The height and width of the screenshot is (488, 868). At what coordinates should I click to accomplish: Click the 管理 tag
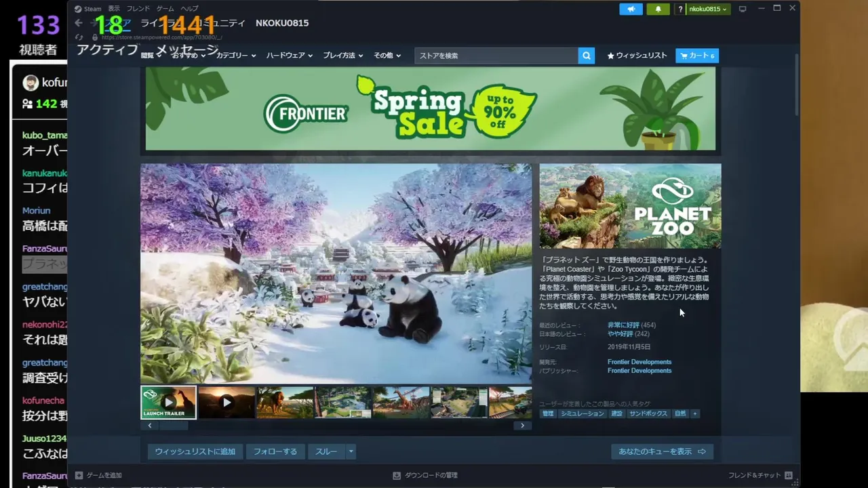548,413
